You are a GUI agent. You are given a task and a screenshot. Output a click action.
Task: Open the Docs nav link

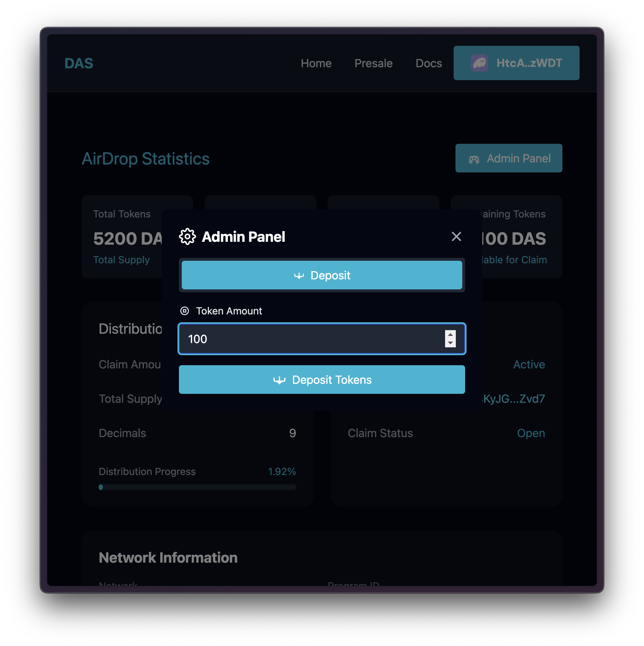(x=429, y=63)
